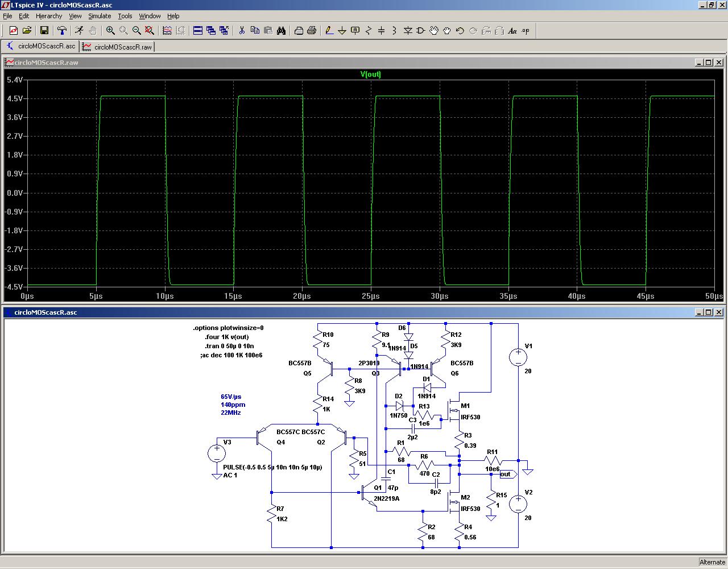Image resolution: width=728 pixels, height=569 pixels.
Task: Choose the Diode component tool
Action: pyautogui.click(x=408, y=31)
